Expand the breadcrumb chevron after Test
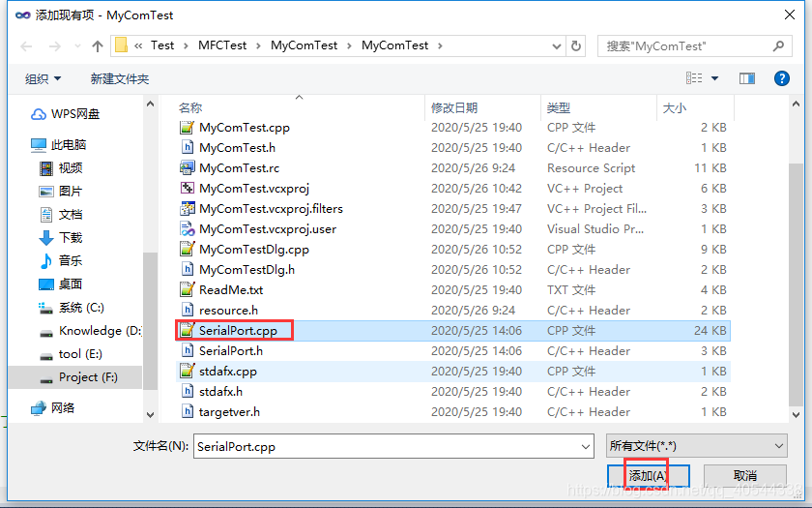The width and height of the screenshot is (812, 508). pos(186,46)
